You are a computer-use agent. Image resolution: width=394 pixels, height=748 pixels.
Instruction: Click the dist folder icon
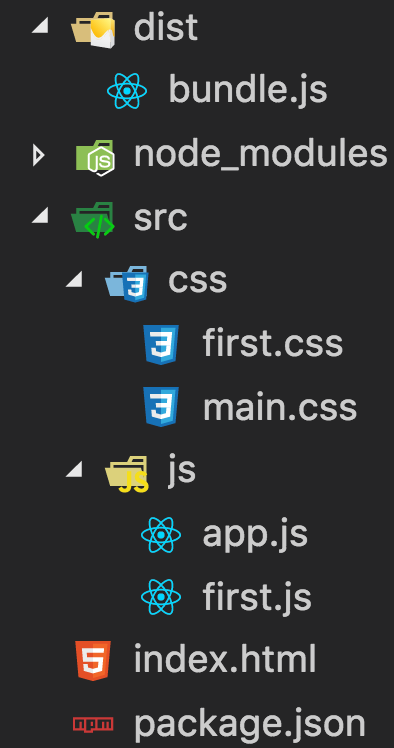(93, 30)
